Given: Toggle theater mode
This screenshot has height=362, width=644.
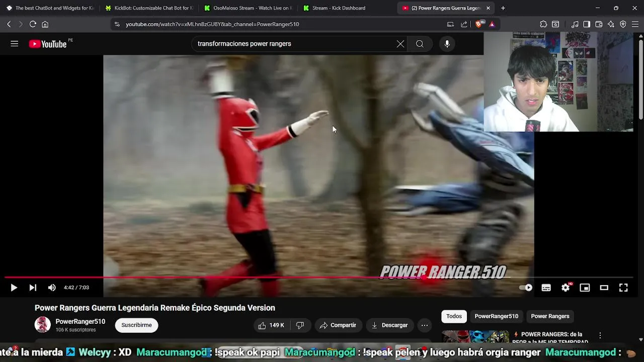Looking at the screenshot, I should (x=604, y=288).
